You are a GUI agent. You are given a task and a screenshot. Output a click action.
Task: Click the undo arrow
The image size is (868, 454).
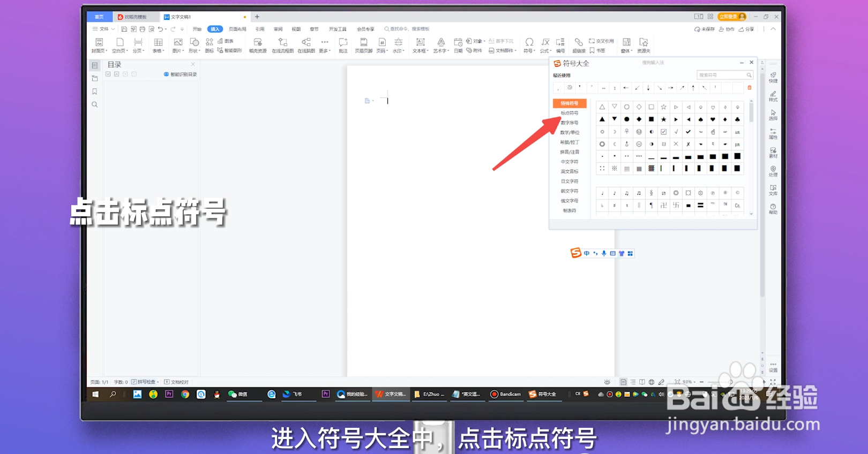tap(160, 29)
